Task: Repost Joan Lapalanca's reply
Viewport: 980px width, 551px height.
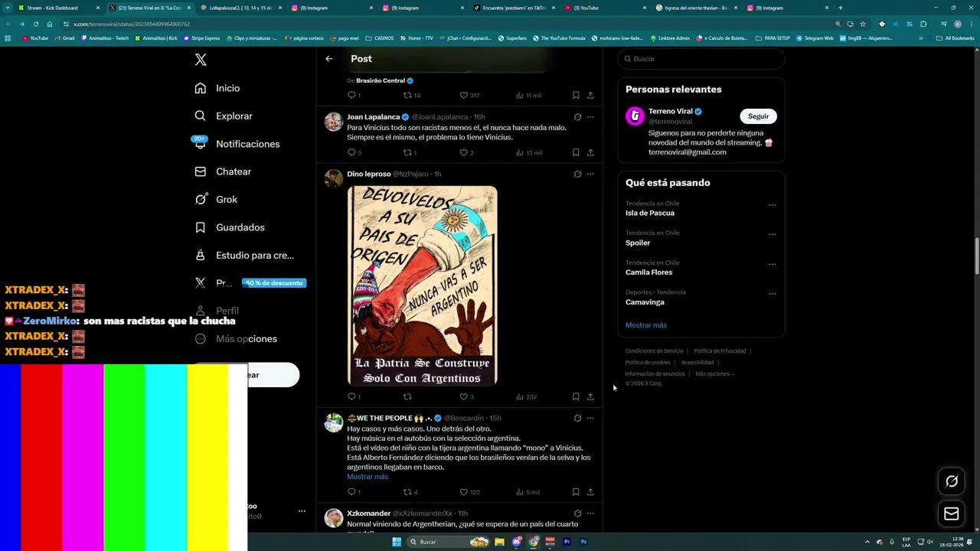Action: click(410, 152)
